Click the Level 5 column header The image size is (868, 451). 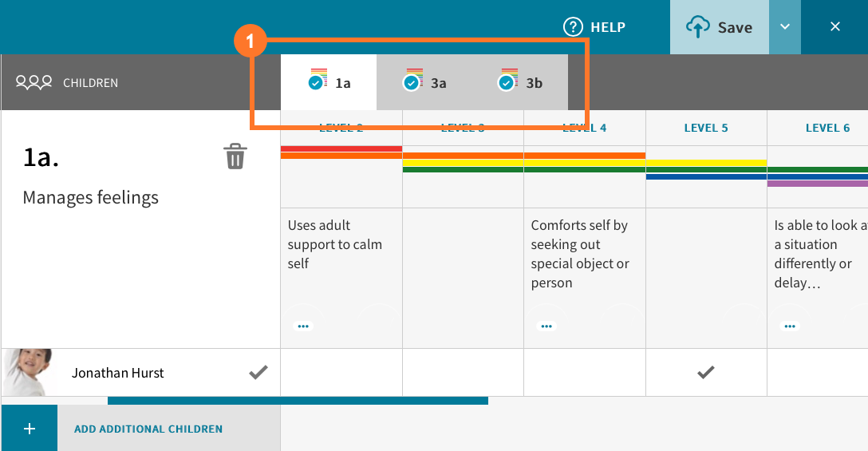706,128
